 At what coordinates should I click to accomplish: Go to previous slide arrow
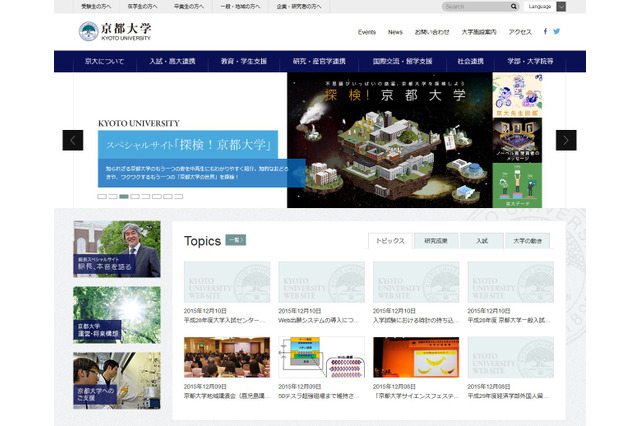(x=73, y=140)
